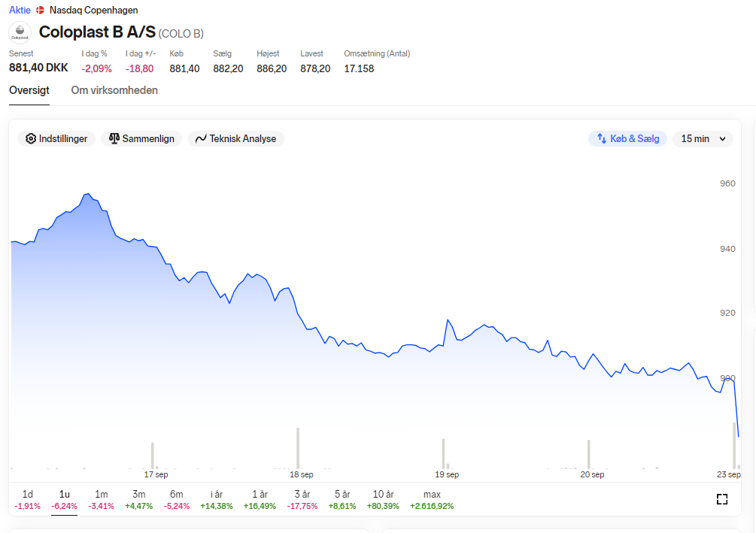Click the Danish flag icon
Screen dimensions: 756x533
(41, 10)
